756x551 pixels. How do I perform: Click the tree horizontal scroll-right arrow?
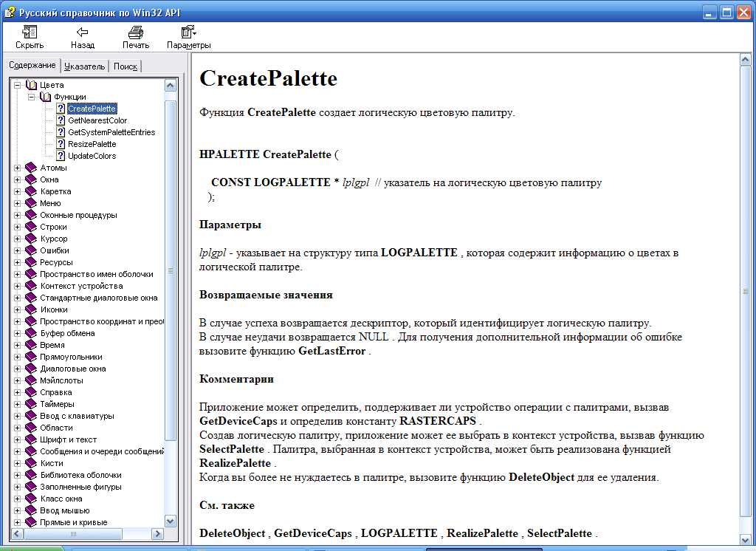coord(157,533)
